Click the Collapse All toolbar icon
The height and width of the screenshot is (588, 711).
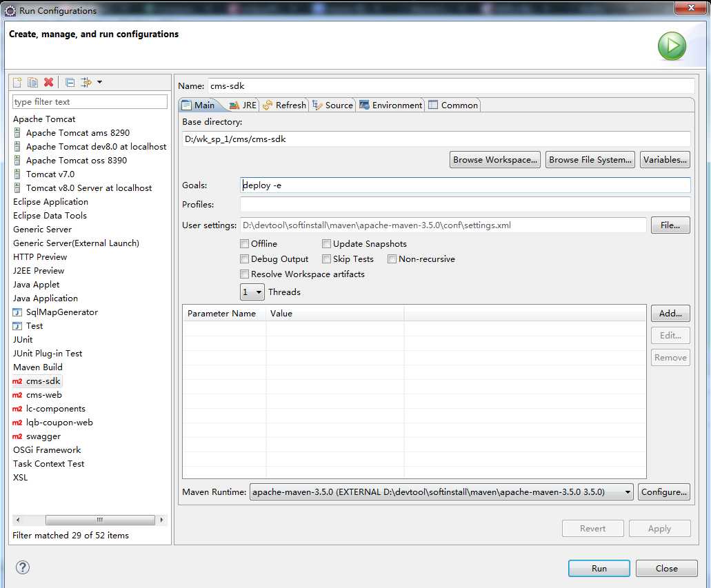click(x=70, y=82)
